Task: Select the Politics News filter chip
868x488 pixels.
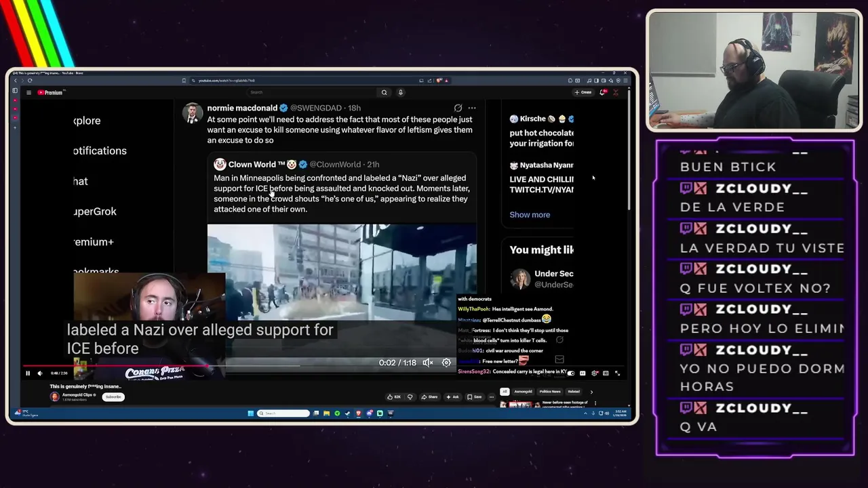Action: point(550,392)
